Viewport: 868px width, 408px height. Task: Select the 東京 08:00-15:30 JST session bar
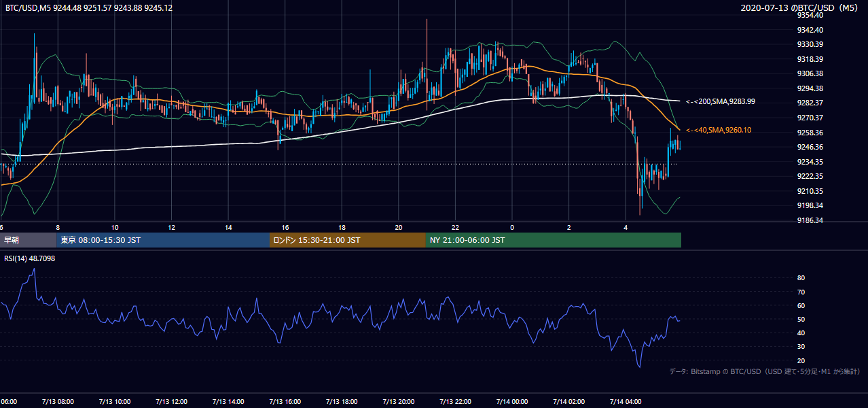(163, 240)
